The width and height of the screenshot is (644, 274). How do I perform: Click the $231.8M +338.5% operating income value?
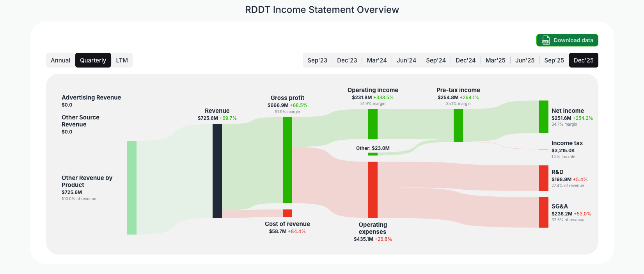pos(373,98)
